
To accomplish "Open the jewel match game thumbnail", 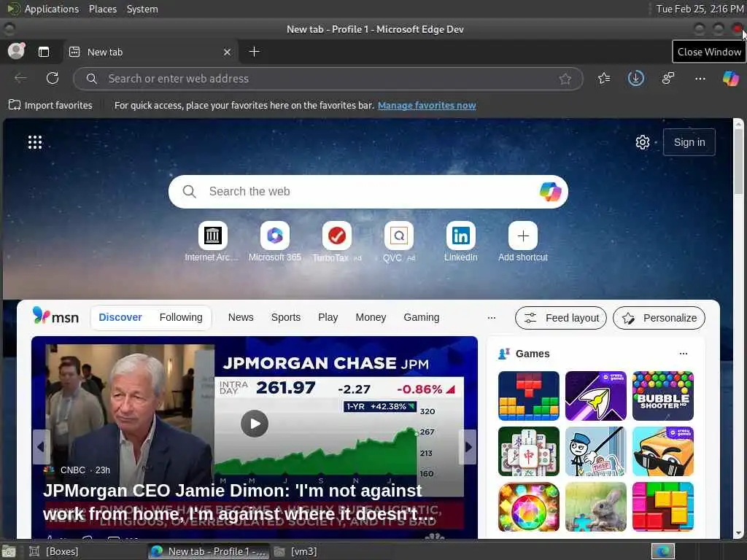I will (528, 506).
